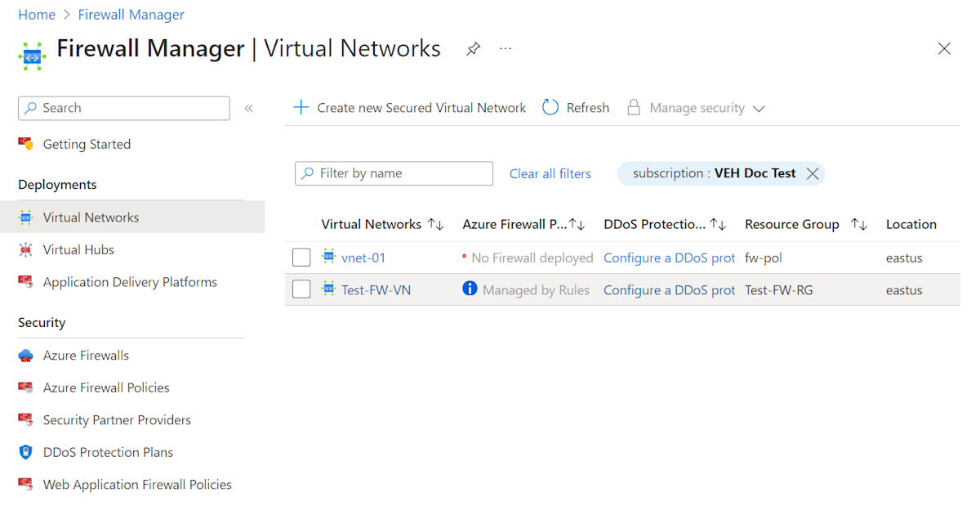
Task: Pin the Firewall Manager blade
Action: click(x=473, y=49)
